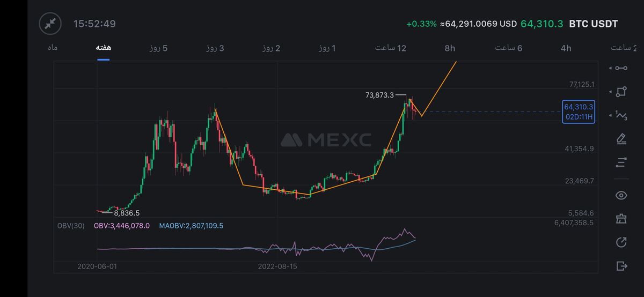644x297 pixels.
Task: Switch to the ماه (month) timeframe
Action: [x=53, y=48]
